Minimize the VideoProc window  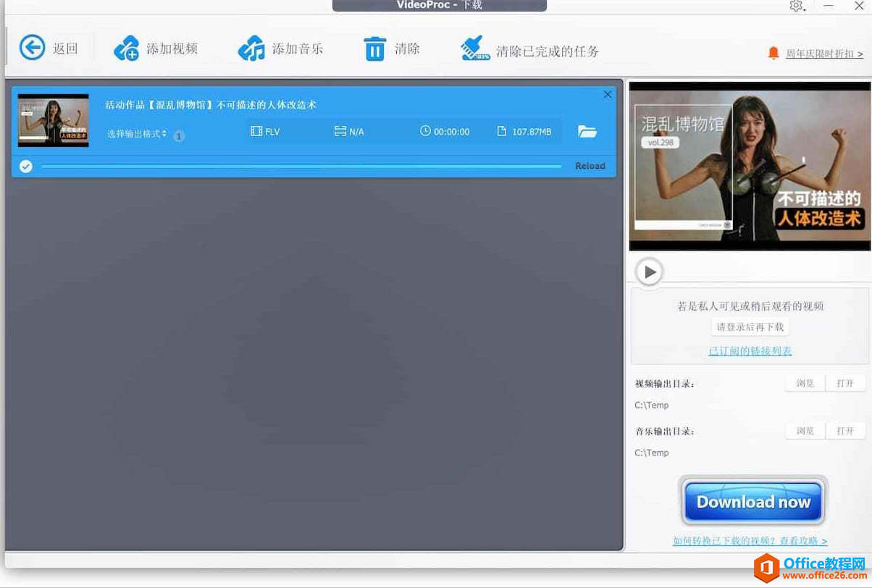click(829, 6)
